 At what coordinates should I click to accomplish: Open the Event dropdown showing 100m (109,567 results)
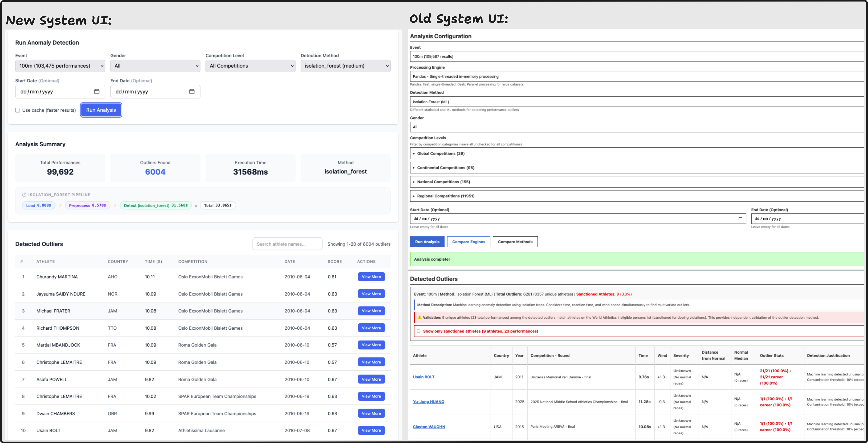tap(637, 56)
